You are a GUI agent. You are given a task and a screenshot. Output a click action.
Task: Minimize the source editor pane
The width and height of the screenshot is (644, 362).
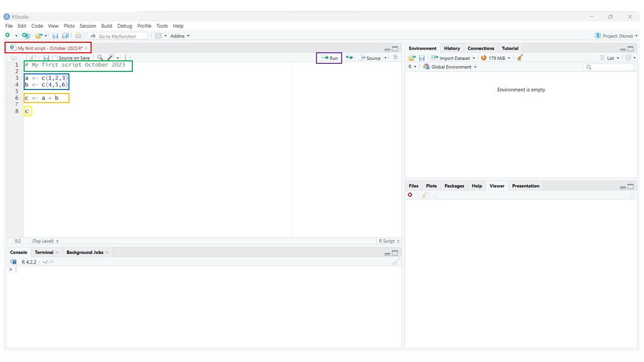[387, 49]
